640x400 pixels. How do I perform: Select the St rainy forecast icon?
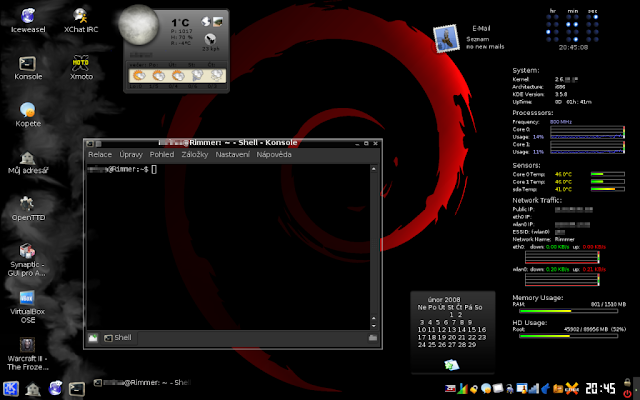click(197, 76)
